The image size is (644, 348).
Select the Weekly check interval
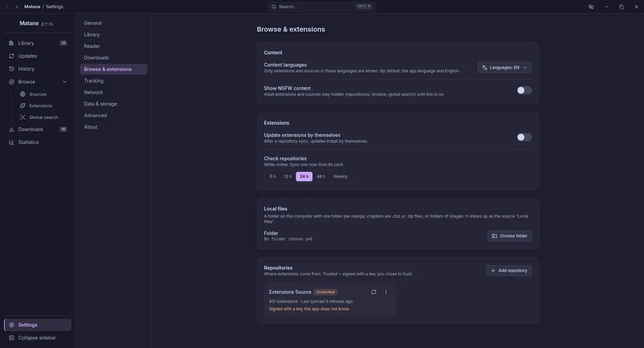click(x=341, y=177)
